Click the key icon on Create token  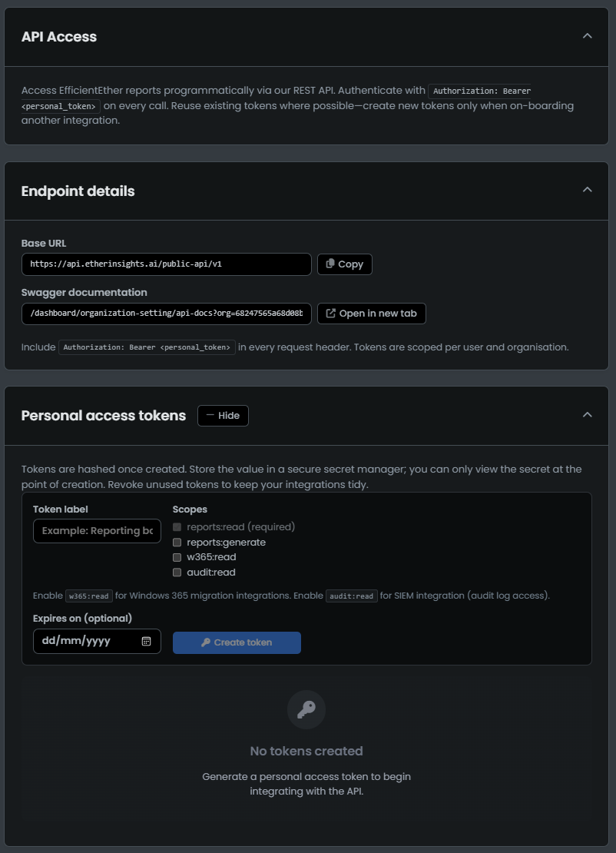tap(206, 642)
